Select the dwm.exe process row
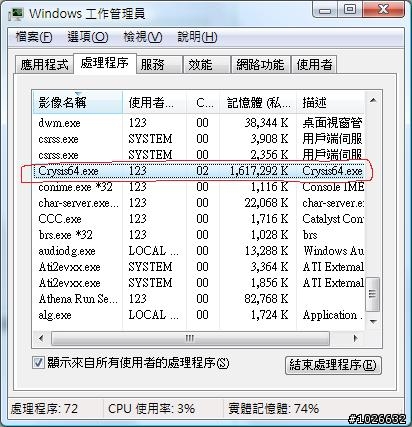The width and height of the screenshot is (412, 427). pyautogui.click(x=199, y=123)
